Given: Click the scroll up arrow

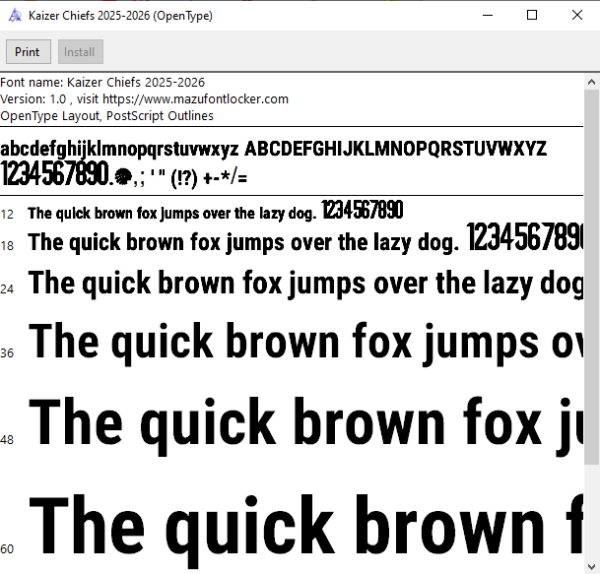Looking at the screenshot, I should click(x=592, y=82).
